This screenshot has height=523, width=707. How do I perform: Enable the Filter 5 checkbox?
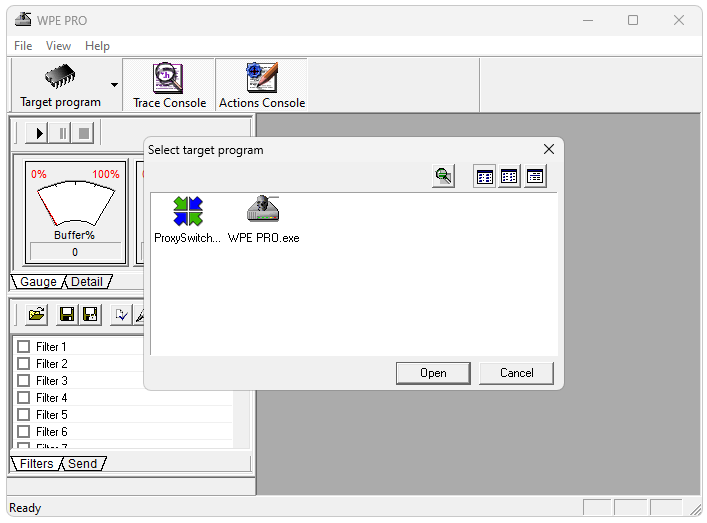coord(23,414)
